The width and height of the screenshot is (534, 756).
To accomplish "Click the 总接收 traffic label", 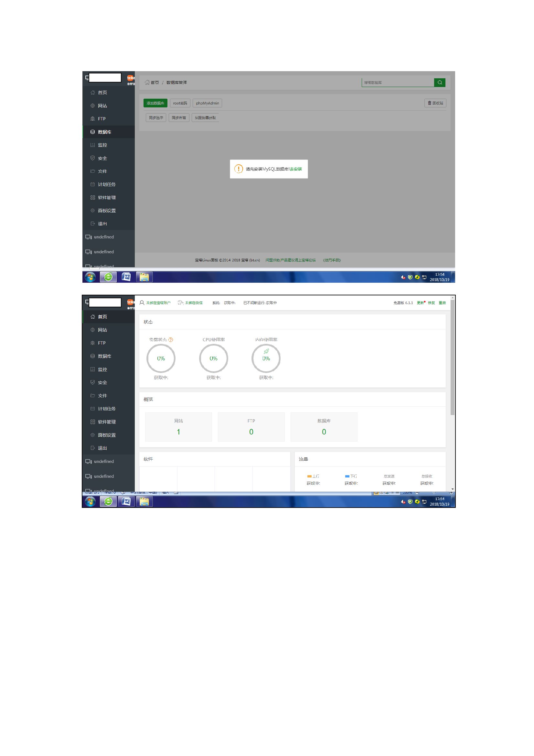I will click(x=427, y=476).
